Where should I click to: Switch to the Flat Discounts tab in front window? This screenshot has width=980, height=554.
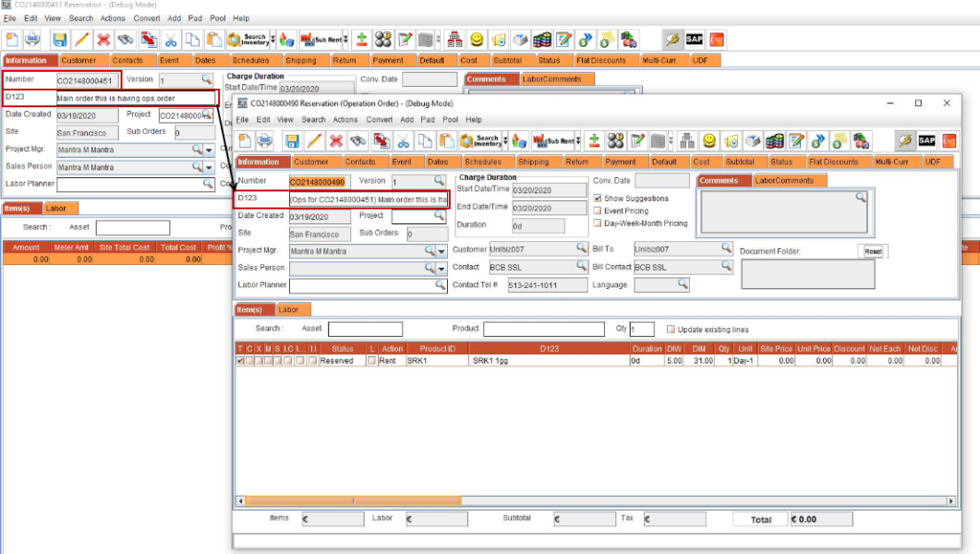[x=833, y=162]
